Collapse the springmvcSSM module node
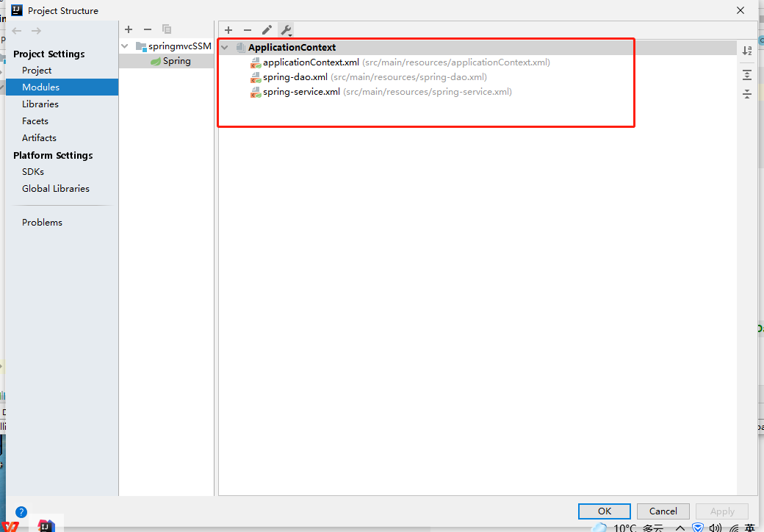Viewport: 764px width, 532px height. pyautogui.click(x=125, y=46)
